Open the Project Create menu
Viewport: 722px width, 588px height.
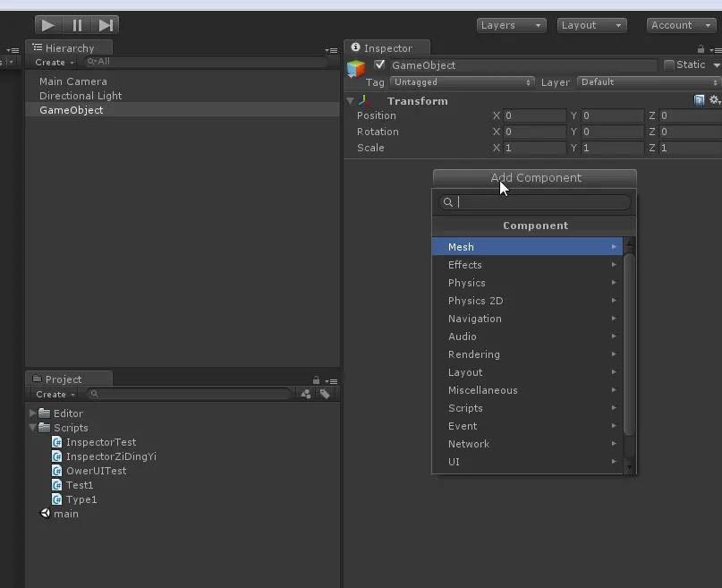pyautogui.click(x=55, y=394)
